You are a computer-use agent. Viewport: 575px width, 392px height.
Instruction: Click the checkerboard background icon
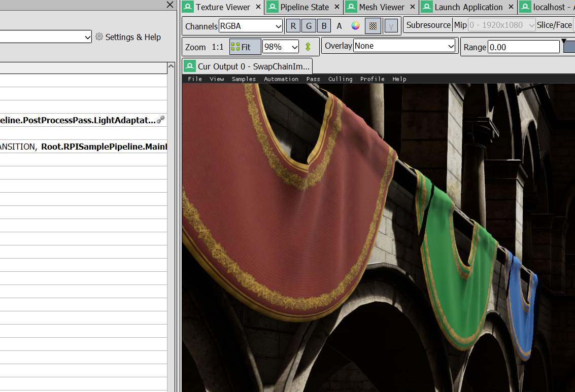[x=373, y=25]
